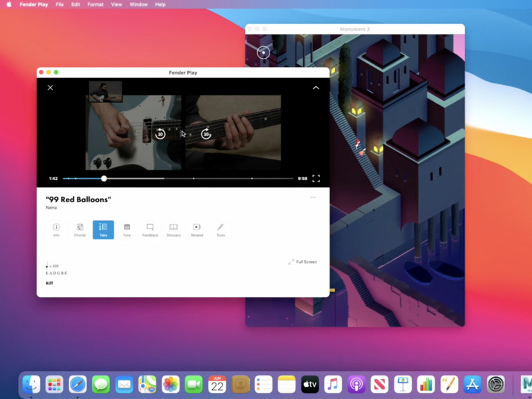Open FaceTime from the dock

[x=193, y=385]
